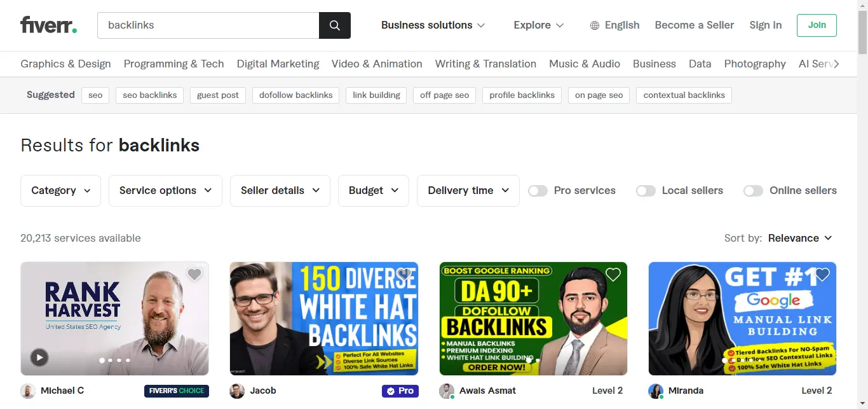Open Writing & Translation category
The height and width of the screenshot is (409, 868).
tap(485, 64)
